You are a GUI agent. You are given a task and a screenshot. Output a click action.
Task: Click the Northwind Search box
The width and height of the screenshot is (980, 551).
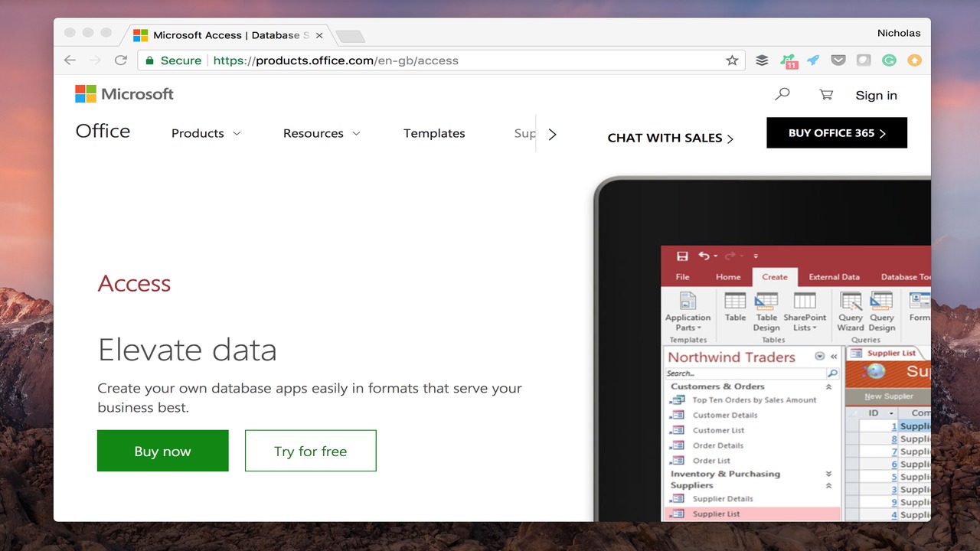pyautogui.click(x=752, y=373)
